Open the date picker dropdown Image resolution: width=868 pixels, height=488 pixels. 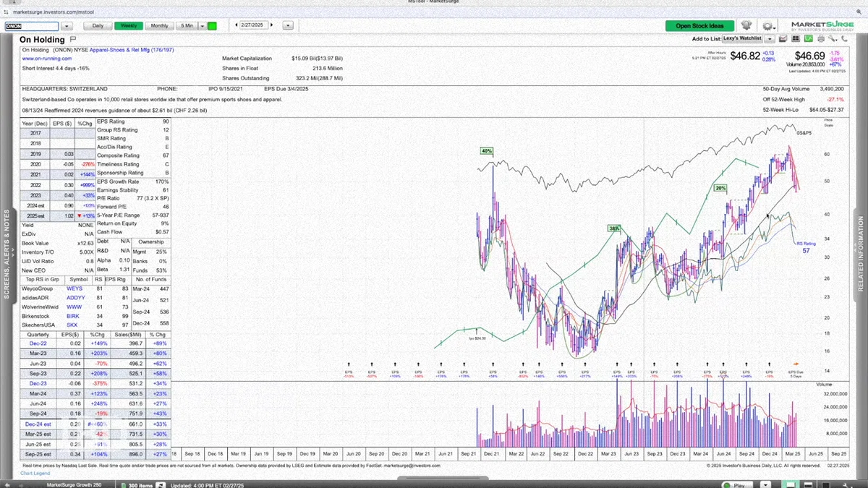pyautogui.click(x=287, y=26)
